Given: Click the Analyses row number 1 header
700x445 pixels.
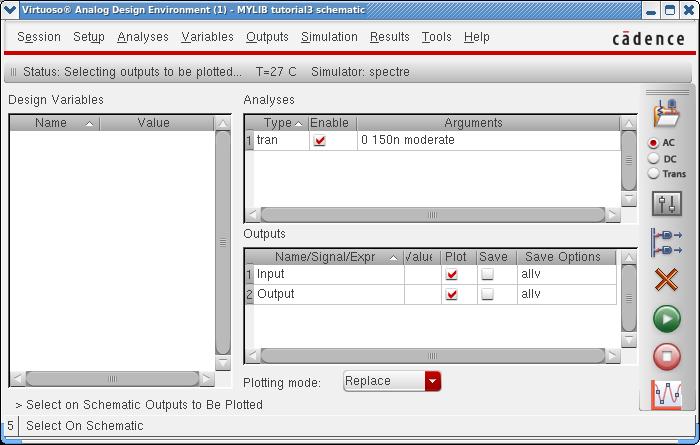Looking at the screenshot, I should 249,141.
